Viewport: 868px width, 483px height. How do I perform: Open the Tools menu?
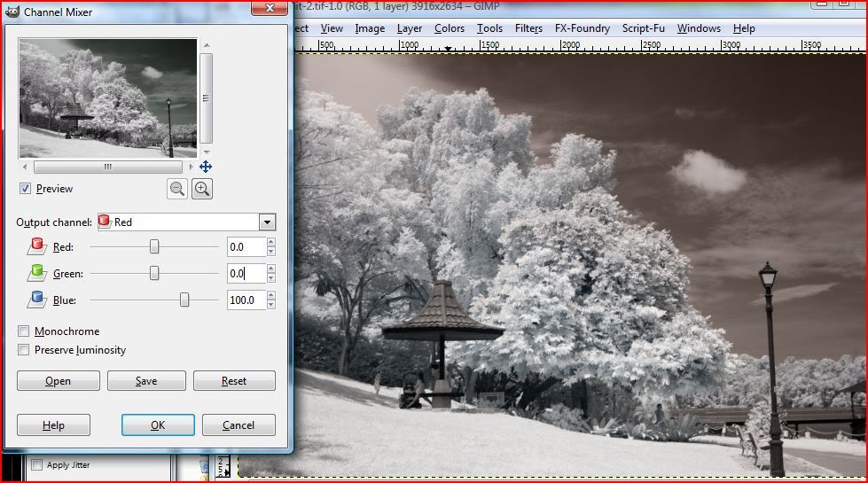pos(489,28)
